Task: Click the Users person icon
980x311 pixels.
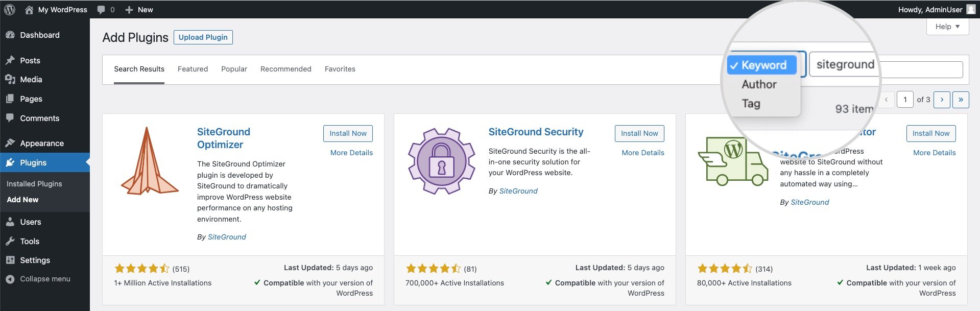Action: point(10,222)
